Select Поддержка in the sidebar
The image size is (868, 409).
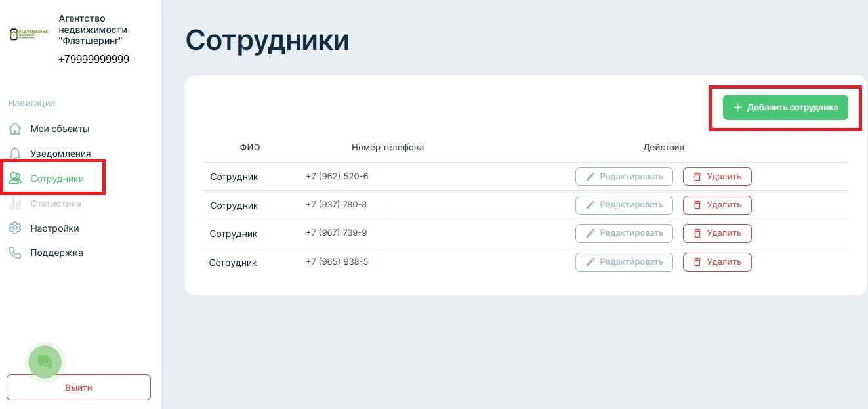tap(56, 253)
